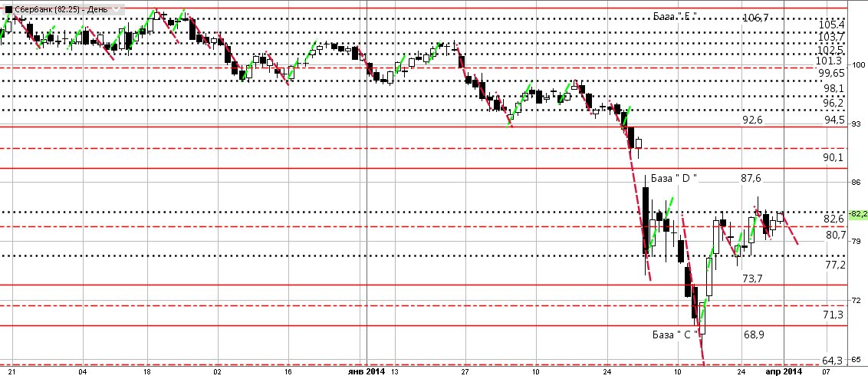Click the black square icon beside Сбербанк title
This screenshot has width=868, height=379.
tap(7, 5)
